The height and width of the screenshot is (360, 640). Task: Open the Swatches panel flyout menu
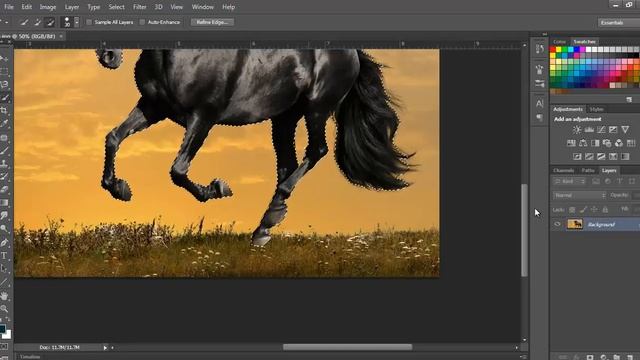point(629,100)
